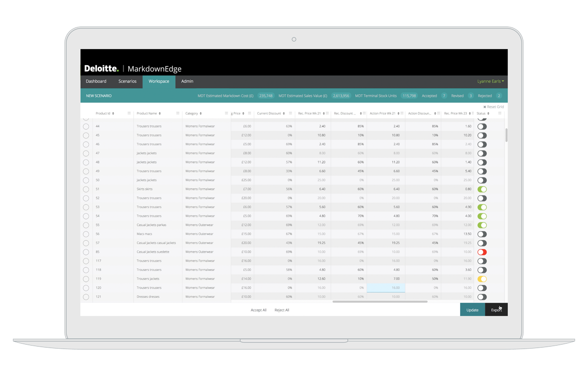Open the Rec. Price Wk 21 column menu icon
Image resolution: width=588 pixels, height=376 pixels.
click(328, 113)
